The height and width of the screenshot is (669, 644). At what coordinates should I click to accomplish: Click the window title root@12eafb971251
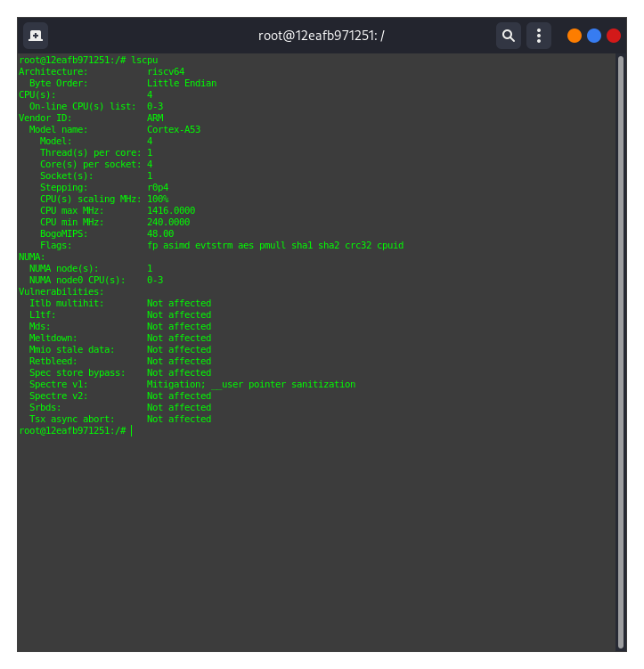click(321, 36)
